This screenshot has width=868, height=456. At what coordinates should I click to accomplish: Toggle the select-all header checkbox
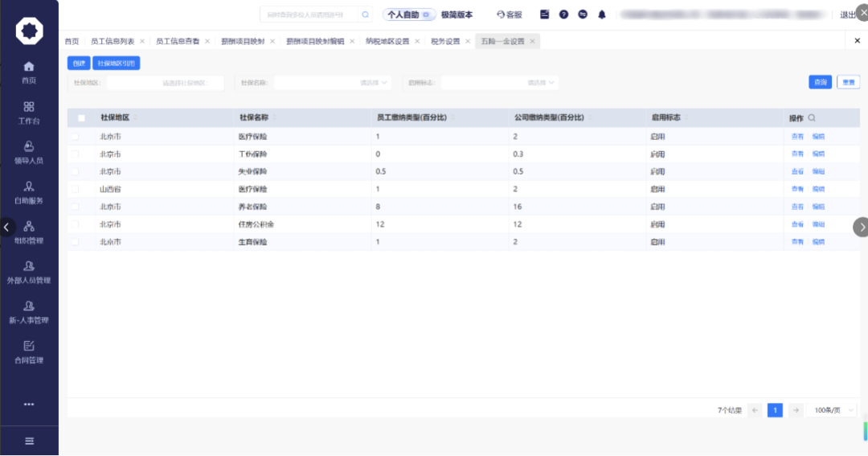(x=81, y=118)
